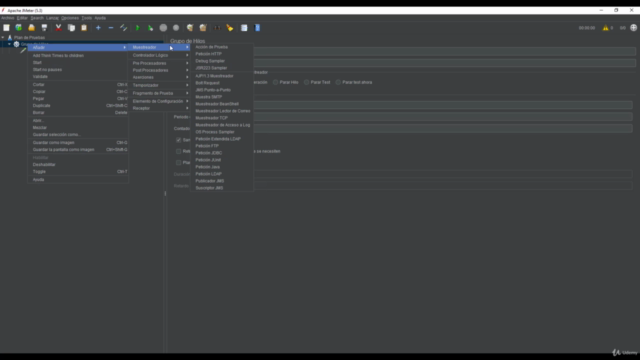
Task: Check the lowest unchecked checkbox in panel
Action: [179, 163]
